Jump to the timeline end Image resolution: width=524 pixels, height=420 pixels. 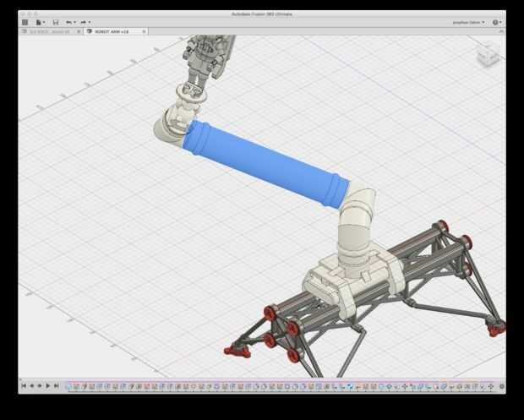57,385
